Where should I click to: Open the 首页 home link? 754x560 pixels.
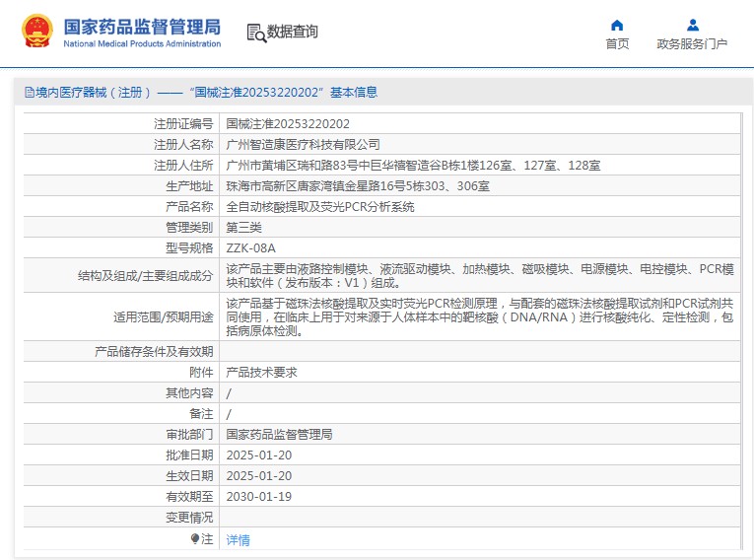(617, 44)
